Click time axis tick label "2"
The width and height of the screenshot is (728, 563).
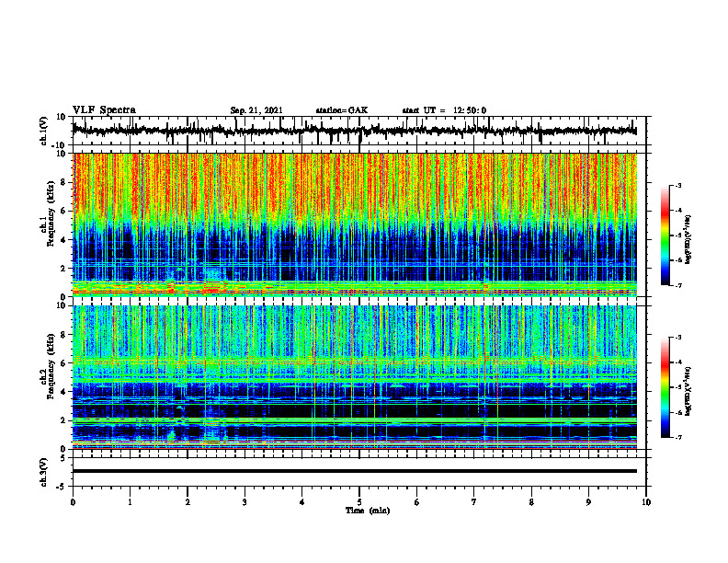point(188,502)
